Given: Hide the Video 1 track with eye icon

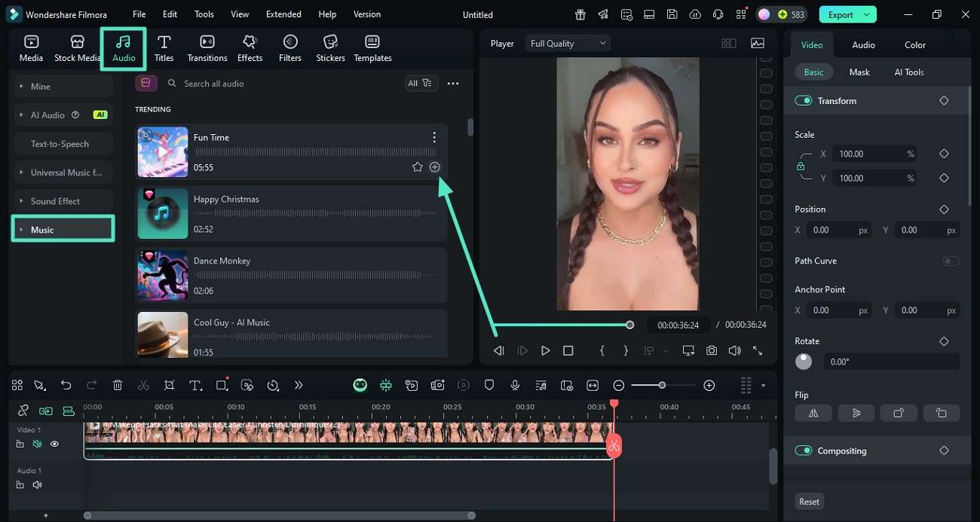Looking at the screenshot, I should coord(54,444).
